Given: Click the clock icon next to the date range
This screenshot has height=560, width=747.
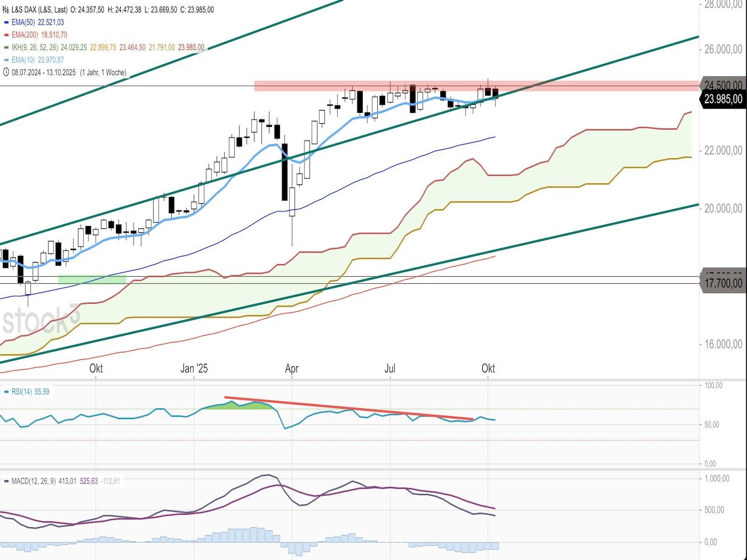Looking at the screenshot, I should (x=6, y=72).
